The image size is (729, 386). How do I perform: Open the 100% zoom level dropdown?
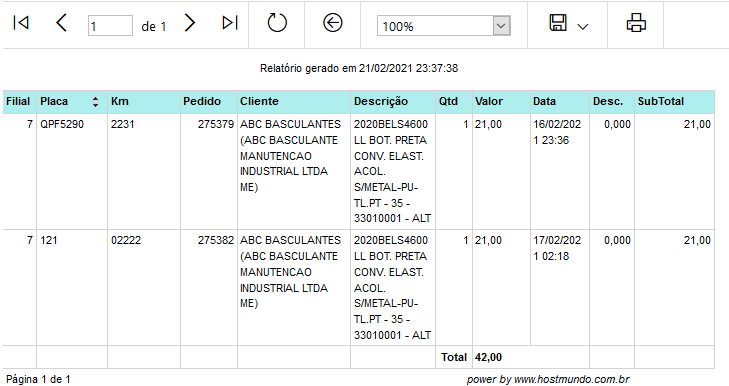click(x=501, y=26)
